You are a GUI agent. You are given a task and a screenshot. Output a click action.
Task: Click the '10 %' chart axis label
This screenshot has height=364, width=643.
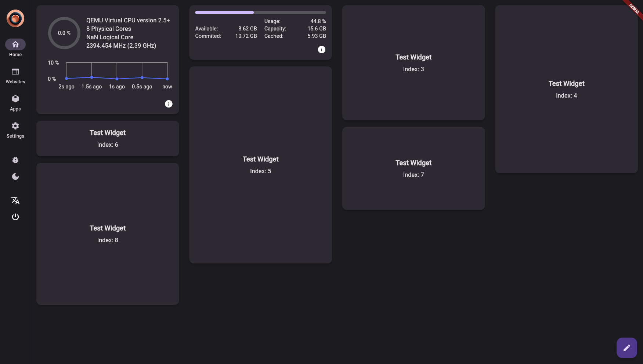pyautogui.click(x=53, y=63)
